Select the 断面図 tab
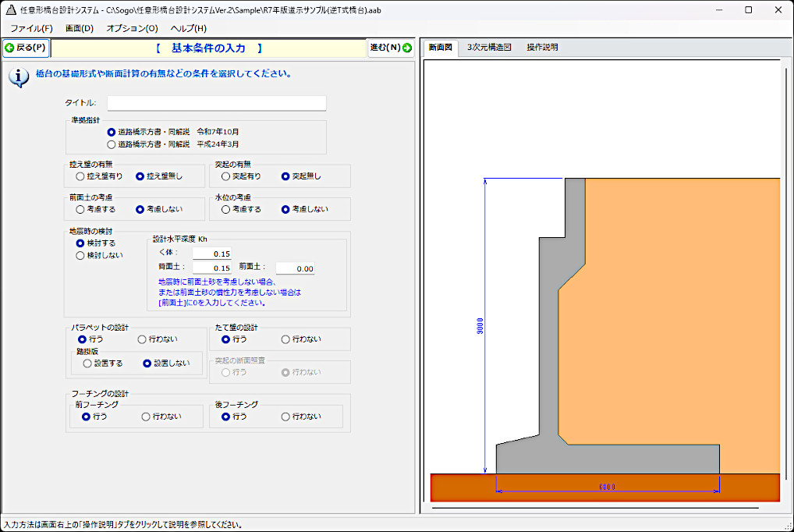This screenshot has height=532, width=794. tap(440, 48)
